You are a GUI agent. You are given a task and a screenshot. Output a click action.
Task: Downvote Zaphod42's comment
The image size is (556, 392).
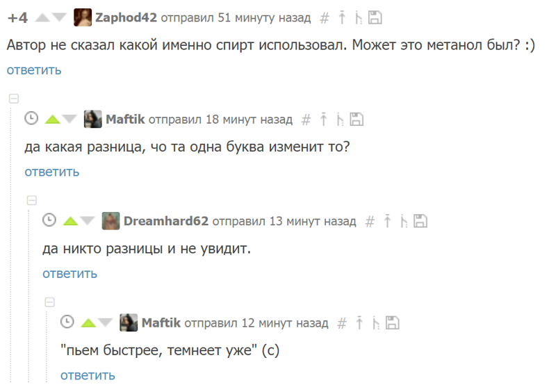pyautogui.click(x=59, y=18)
